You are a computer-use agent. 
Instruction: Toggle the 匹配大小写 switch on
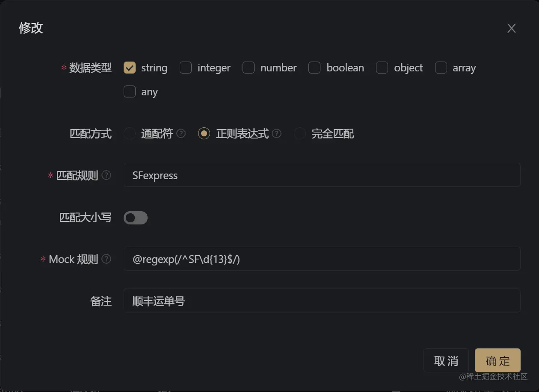[136, 218]
